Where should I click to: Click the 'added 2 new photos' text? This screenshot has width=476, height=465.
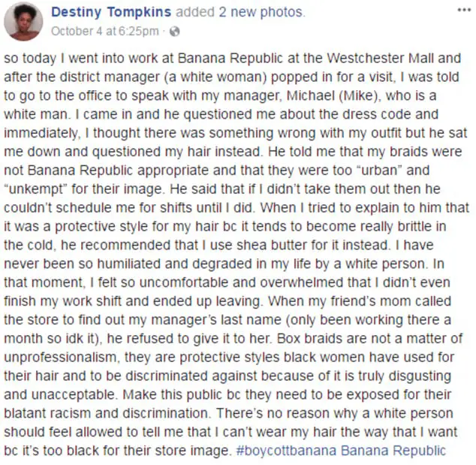pyautogui.click(x=240, y=12)
